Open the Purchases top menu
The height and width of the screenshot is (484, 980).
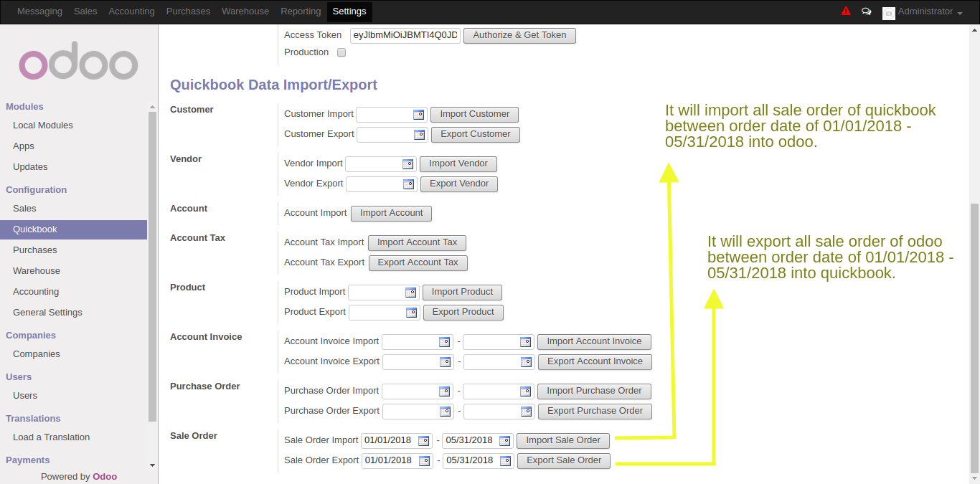(x=188, y=11)
